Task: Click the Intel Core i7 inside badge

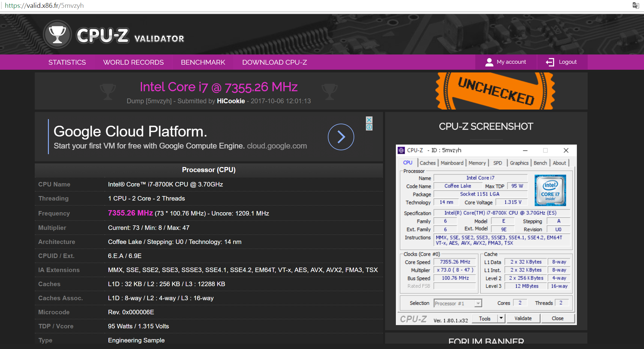Action: click(550, 190)
